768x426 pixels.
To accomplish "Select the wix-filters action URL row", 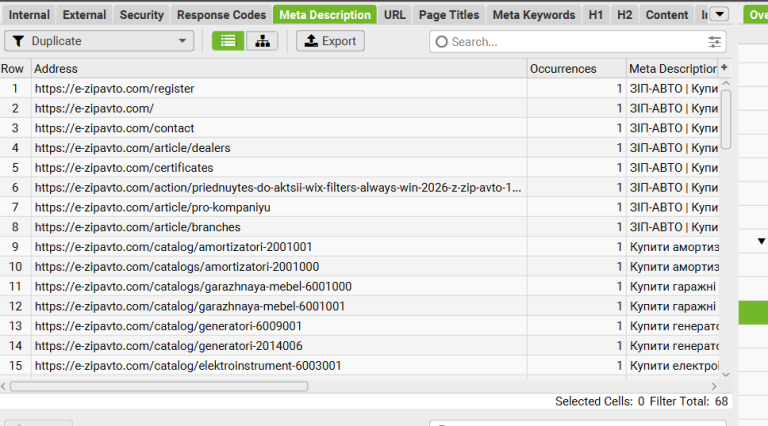I will 360,188.
